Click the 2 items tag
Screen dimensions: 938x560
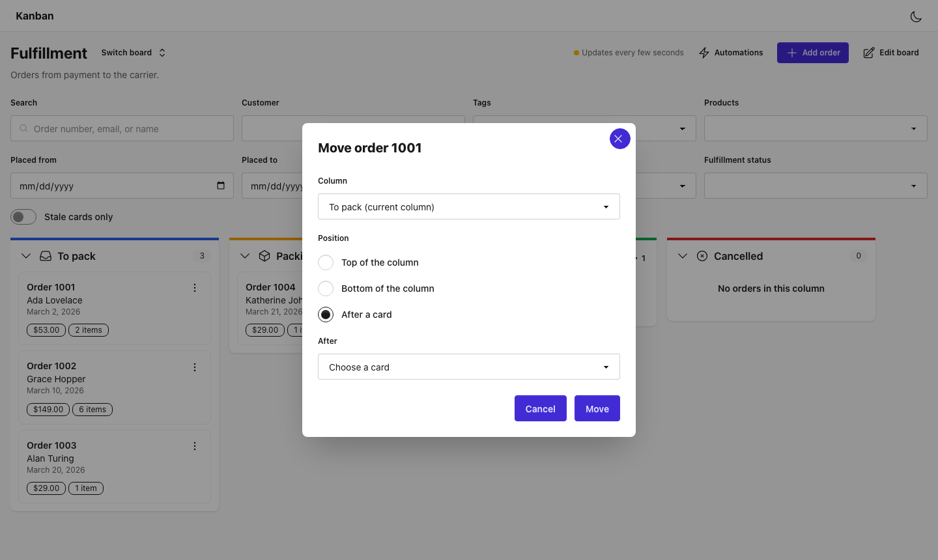89,330
